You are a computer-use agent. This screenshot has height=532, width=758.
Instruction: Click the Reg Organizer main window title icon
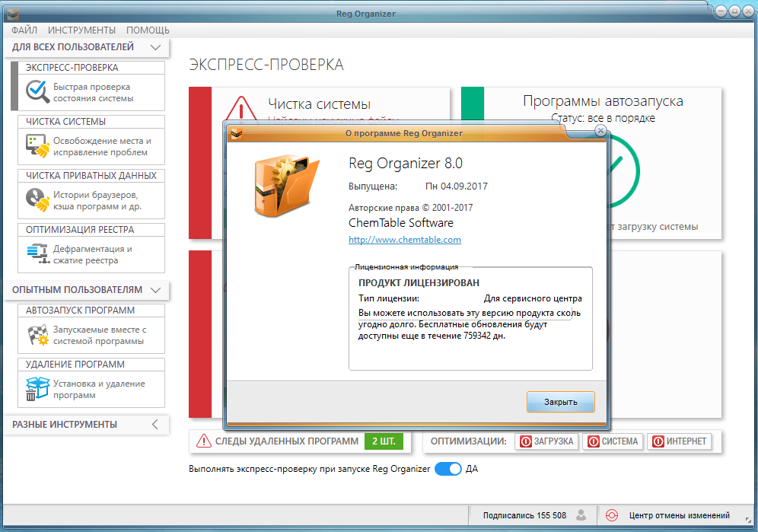pyautogui.click(x=13, y=14)
